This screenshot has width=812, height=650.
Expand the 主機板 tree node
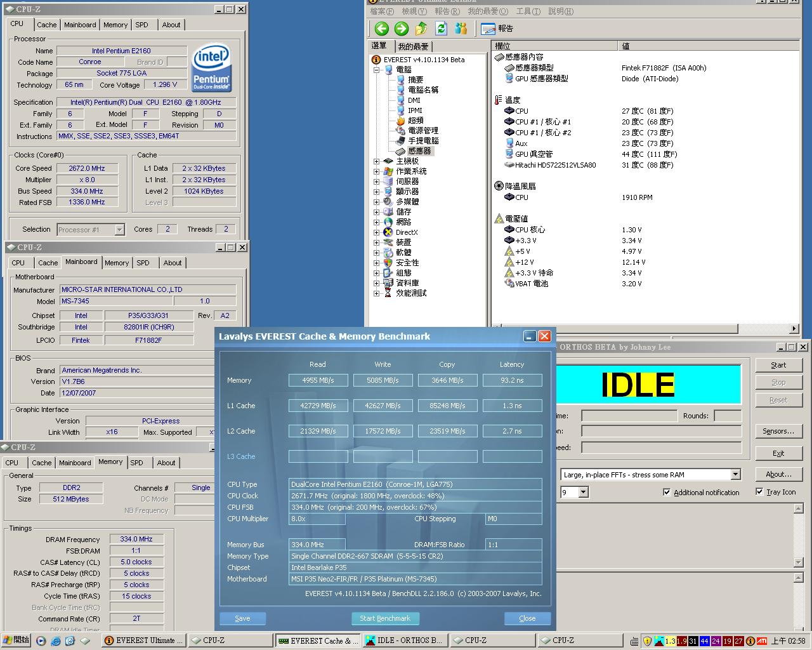376,161
